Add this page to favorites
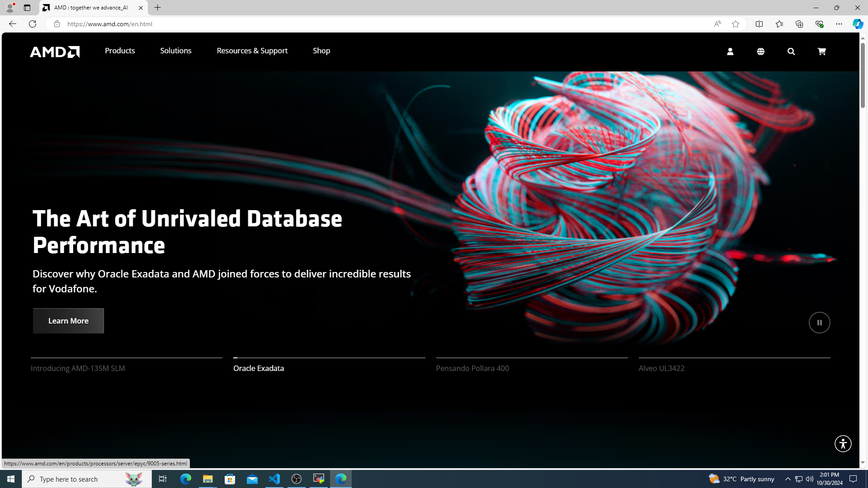868x488 pixels. (x=736, y=24)
